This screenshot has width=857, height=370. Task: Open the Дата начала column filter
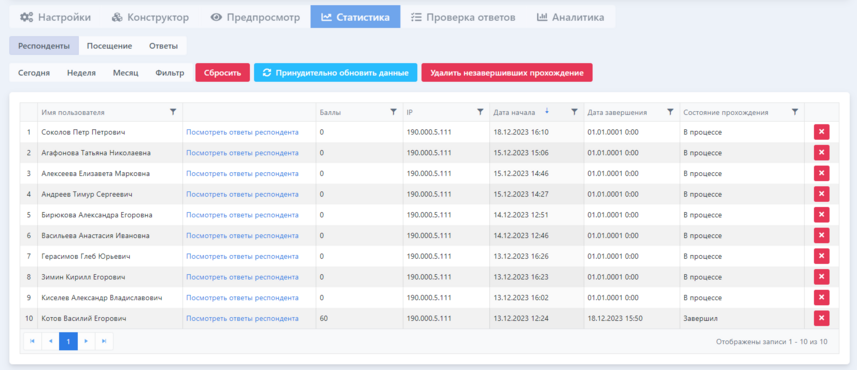point(574,111)
